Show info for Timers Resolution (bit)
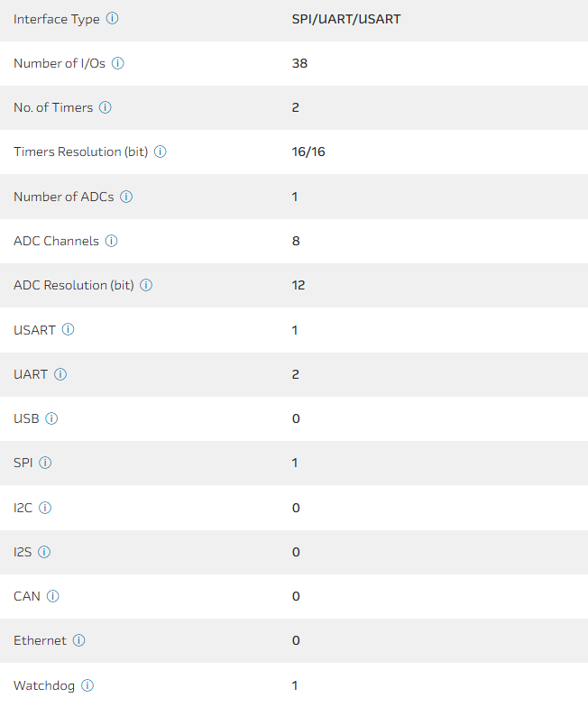 tap(160, 151)
